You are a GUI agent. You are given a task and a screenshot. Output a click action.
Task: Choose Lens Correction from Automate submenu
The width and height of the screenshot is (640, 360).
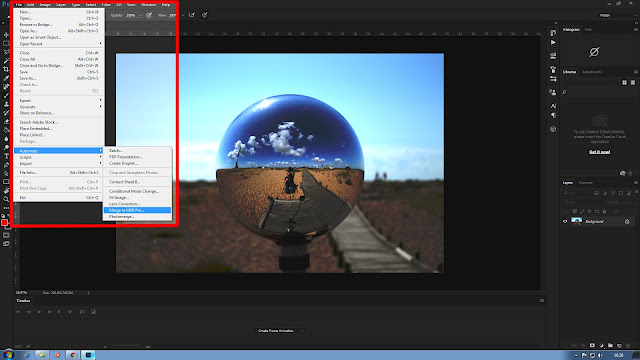coord(137,204)
